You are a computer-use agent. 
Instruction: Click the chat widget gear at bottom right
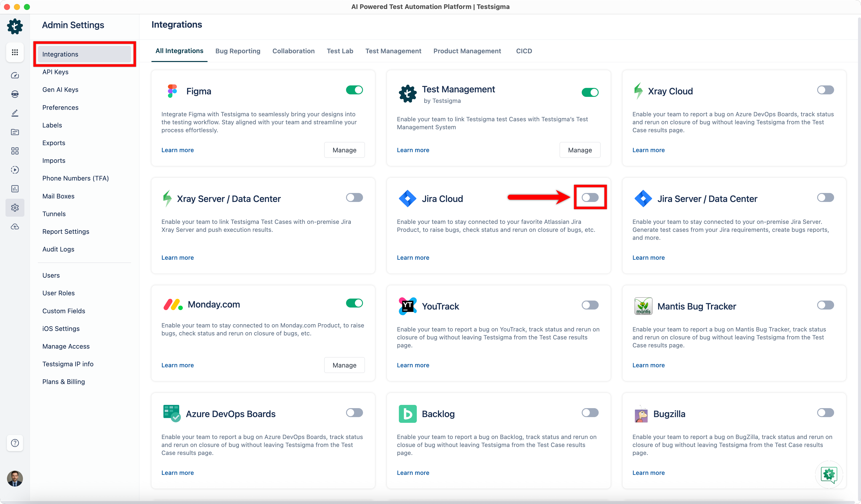click(x=829, y=474)
